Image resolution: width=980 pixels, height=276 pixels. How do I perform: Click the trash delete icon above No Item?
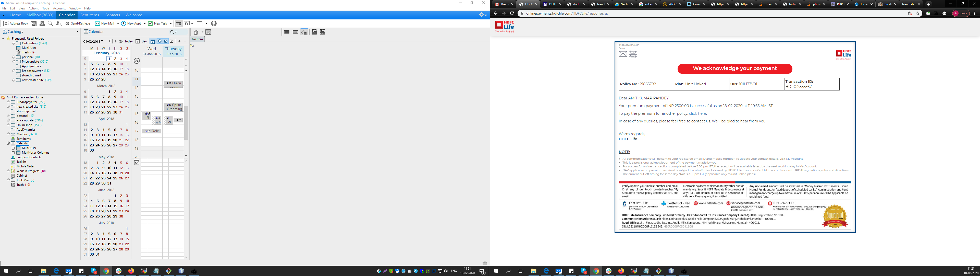click(x=196, y=32)
